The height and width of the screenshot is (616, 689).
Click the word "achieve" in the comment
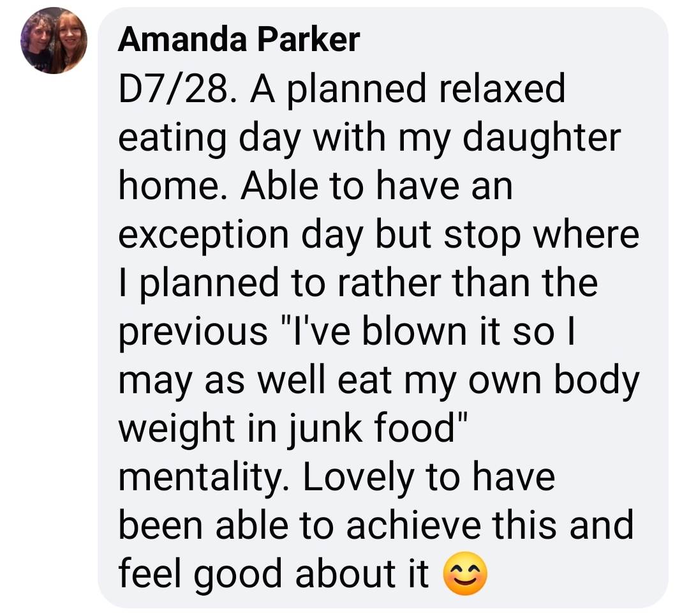(413, 526)
